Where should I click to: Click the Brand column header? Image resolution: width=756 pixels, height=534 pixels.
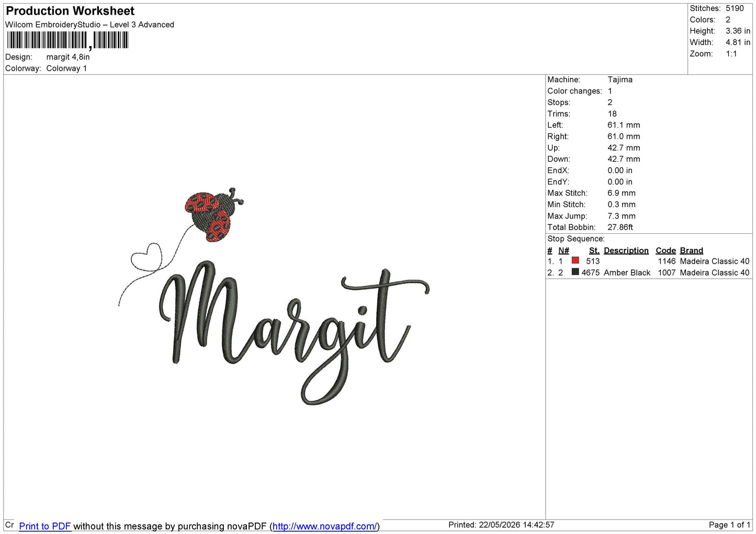(692, 251)
